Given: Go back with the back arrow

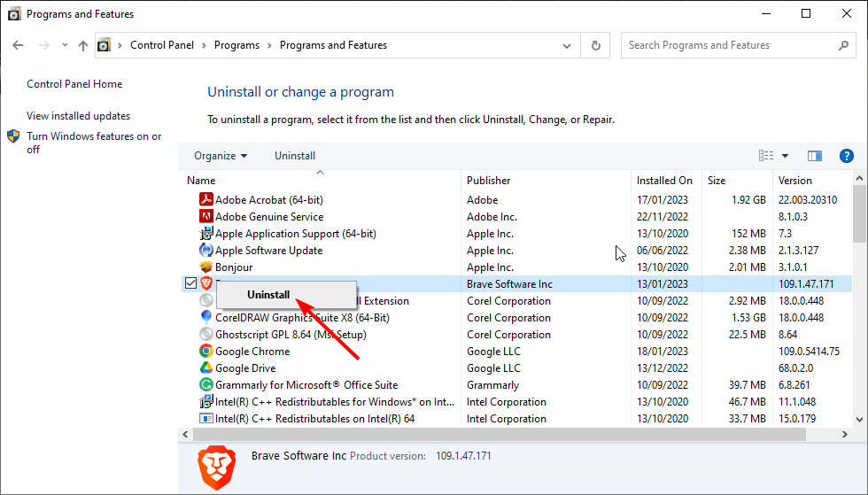Looking at the screenshot, I should pyautogui.click(x=18, y=45).
